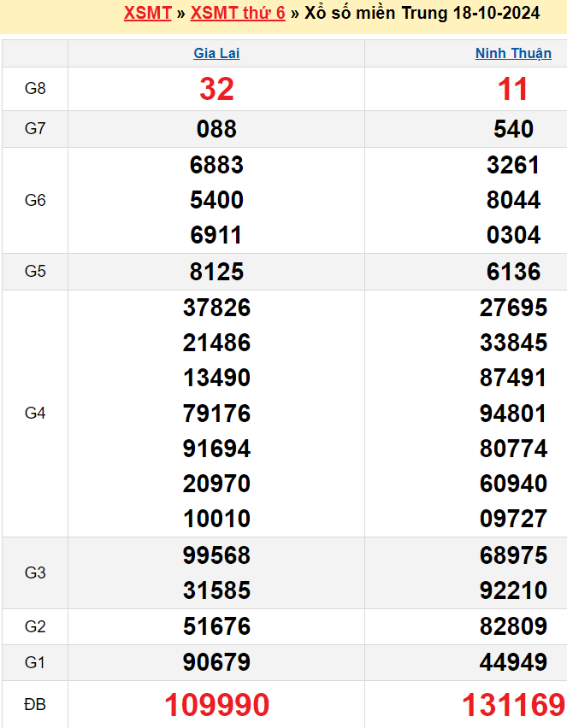Click the G4 row label

(35, 414)
